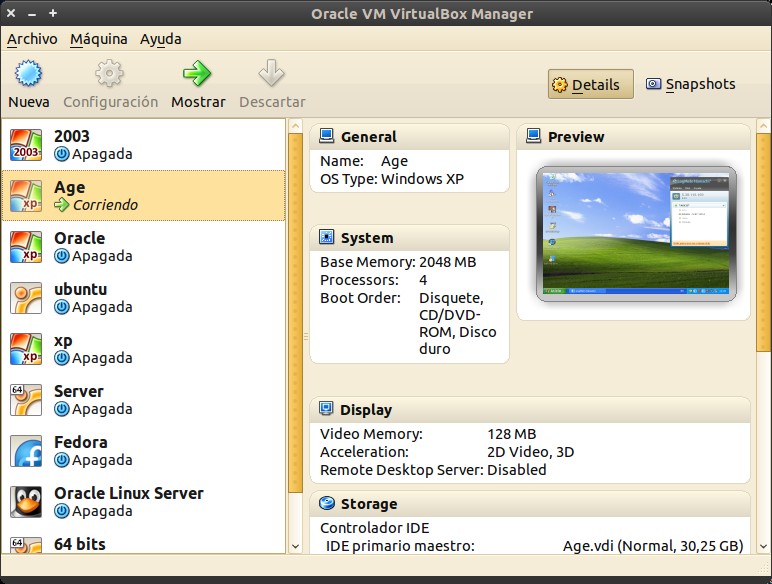Click the power-off icon under Fedora
Screen dimensions: 772x584
tap(62, 460)
